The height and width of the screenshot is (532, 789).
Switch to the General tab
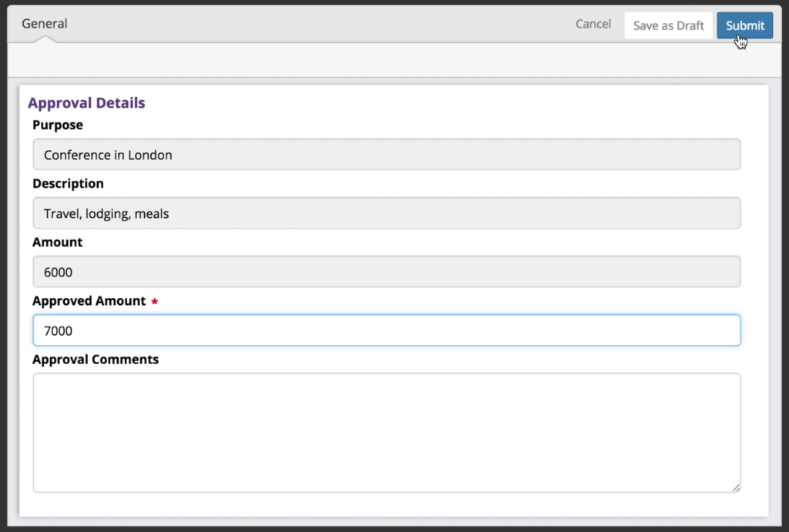[x=44, y=24]
